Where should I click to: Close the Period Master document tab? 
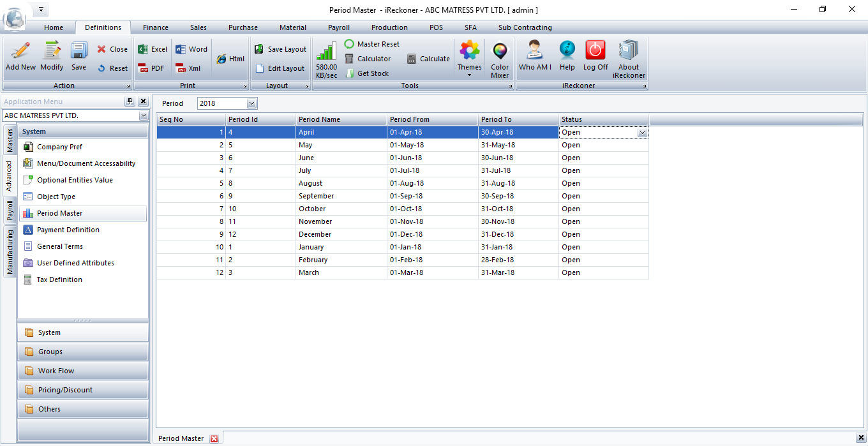(214, 438)
